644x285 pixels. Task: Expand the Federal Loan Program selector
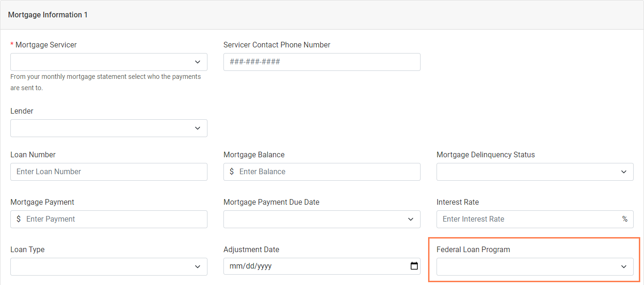pyautogui.click(x=535, y=266)
